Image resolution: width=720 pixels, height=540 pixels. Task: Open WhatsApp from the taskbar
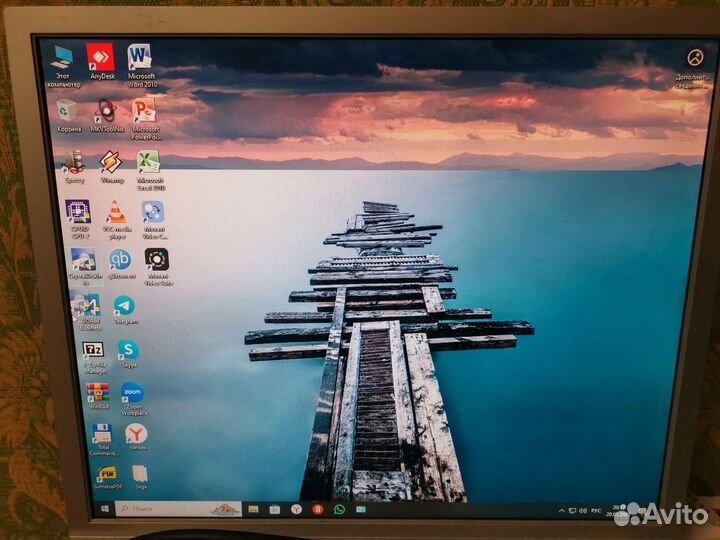339,510
